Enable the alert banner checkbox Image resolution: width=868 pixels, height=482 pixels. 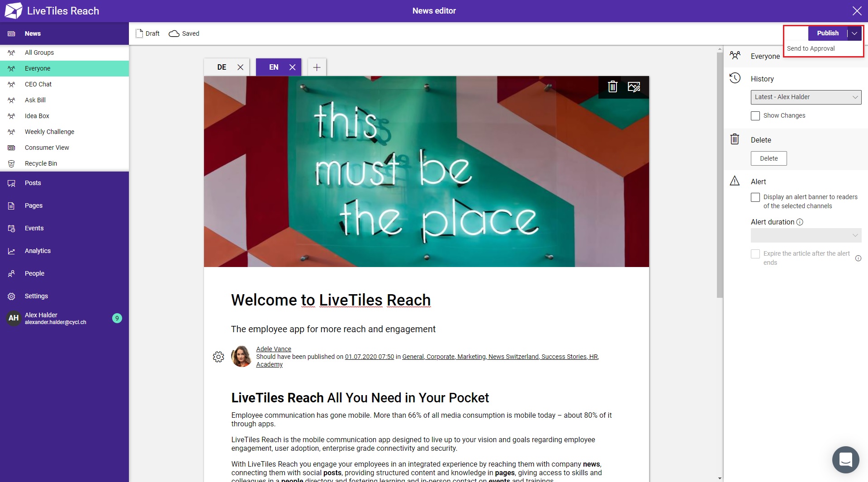[x=755, y=197]
